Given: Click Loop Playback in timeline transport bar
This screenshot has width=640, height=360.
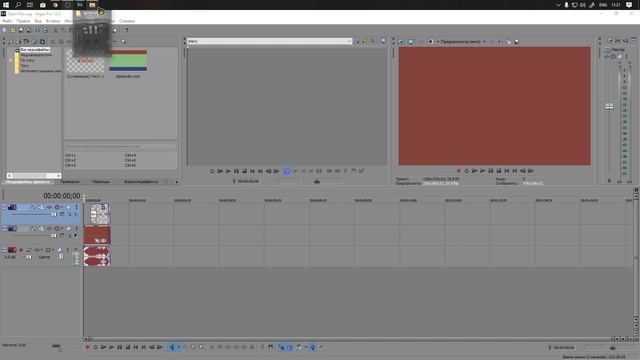Looking at the screenshot, I should [x=96, y=347].
